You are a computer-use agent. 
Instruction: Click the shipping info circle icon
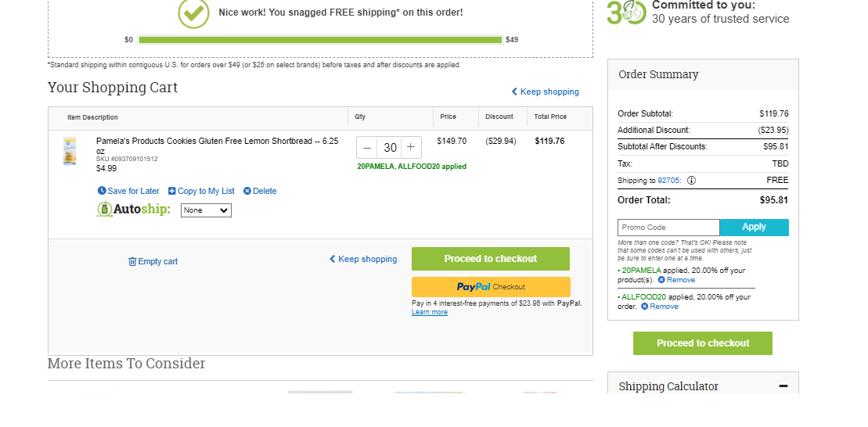691,181
